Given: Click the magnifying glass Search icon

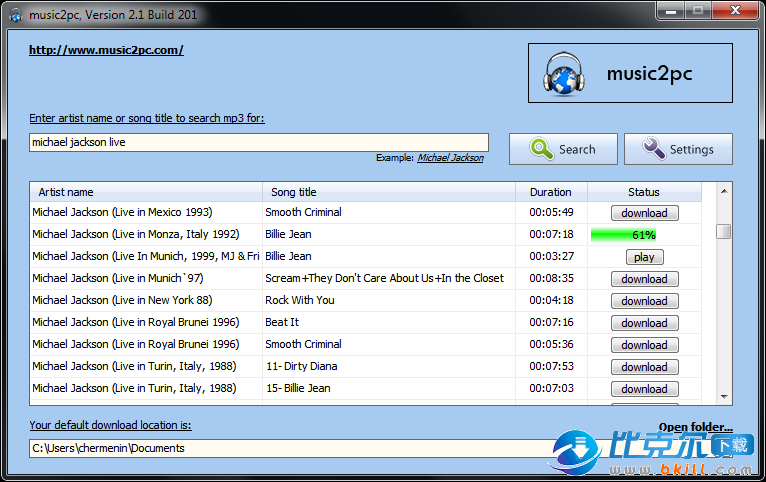Looking at the screenshot, I should click(x=541, y=149).
